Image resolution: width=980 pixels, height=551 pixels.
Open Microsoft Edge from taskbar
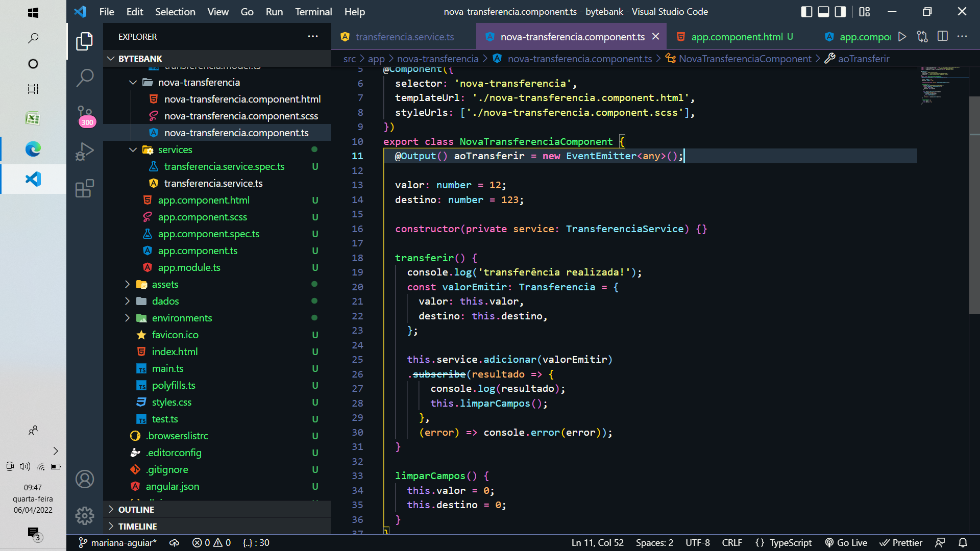pyautogui.click(x=33, y=149)
